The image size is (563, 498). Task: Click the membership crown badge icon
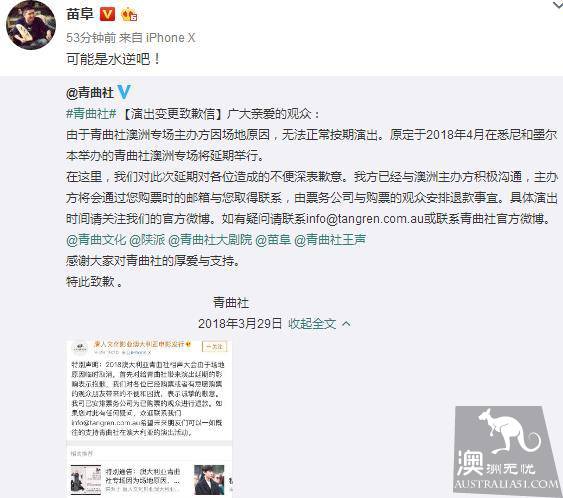click(x=129, y=15)
